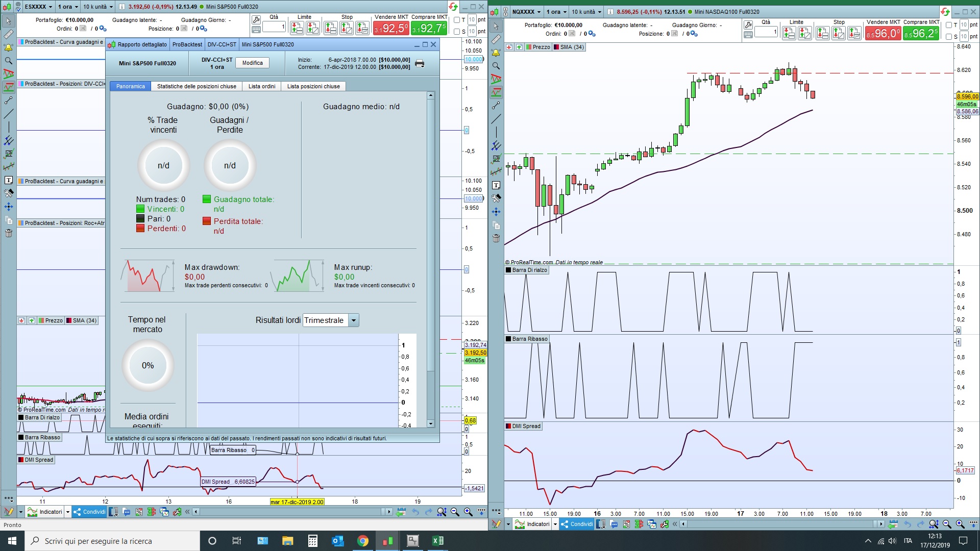Enable the T checkbox in S&P500 order panel
Image resolution: width=980 pixels, height=551 pixels.
tap(457, 20)
